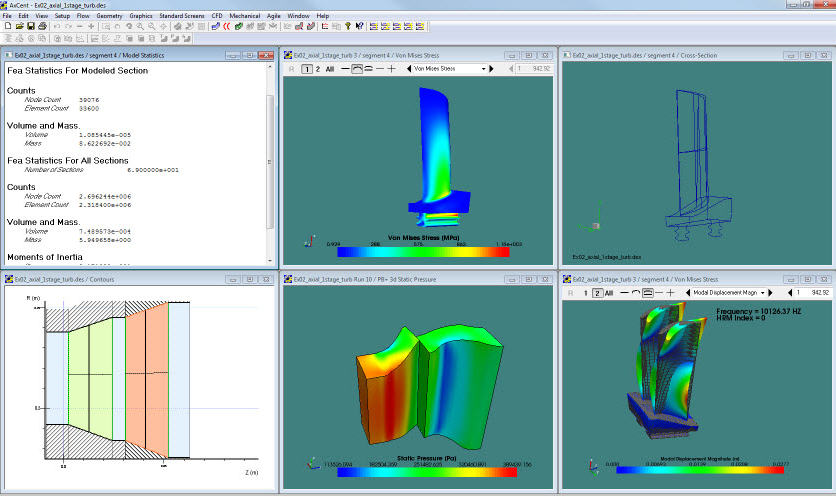836x496 pixels.
Task: Click the red double-arc blade icon
Action: pos(227,26)
